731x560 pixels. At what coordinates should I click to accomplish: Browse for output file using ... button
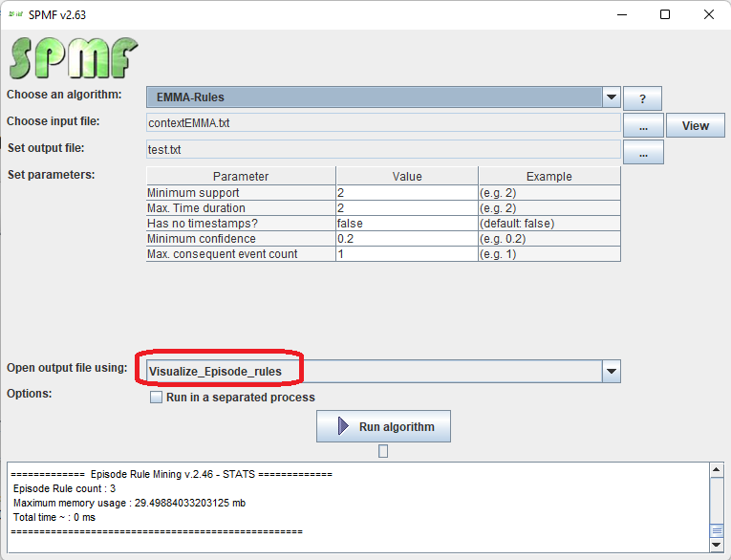click(643, 153)
